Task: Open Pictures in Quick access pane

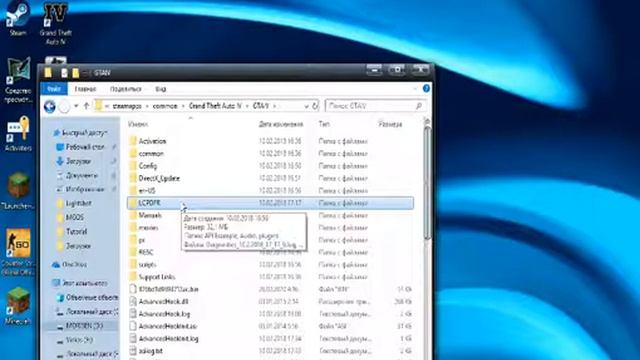Action: click(x=80, y=189)
